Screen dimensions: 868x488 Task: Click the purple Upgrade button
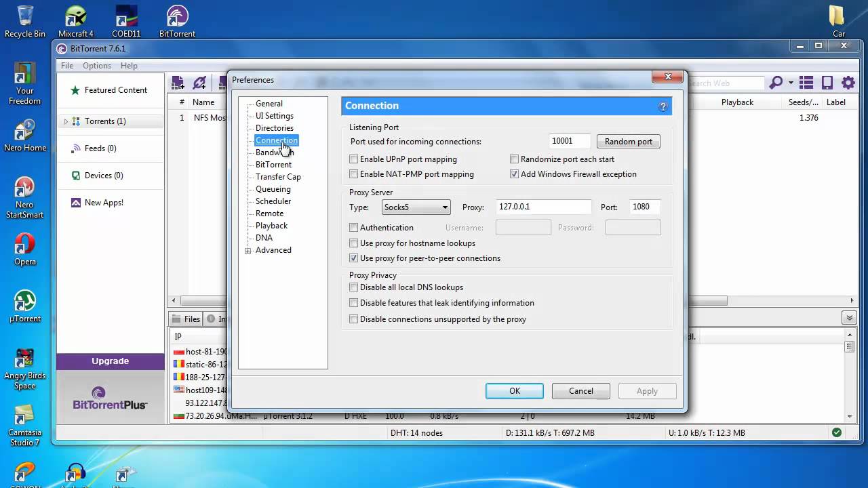111,361
